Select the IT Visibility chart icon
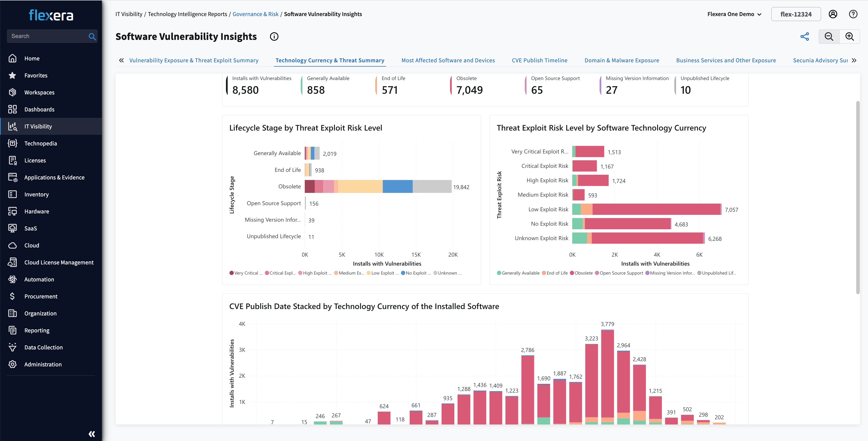868x441 pixels. click(x=13, y=127)
